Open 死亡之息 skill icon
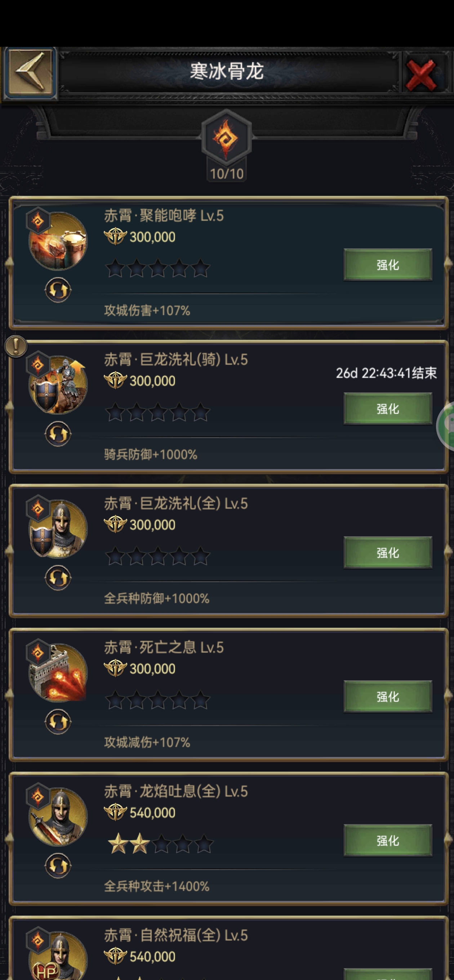Image resolution: width=454 pixels, height=980 pixels. tap(58, 672)
